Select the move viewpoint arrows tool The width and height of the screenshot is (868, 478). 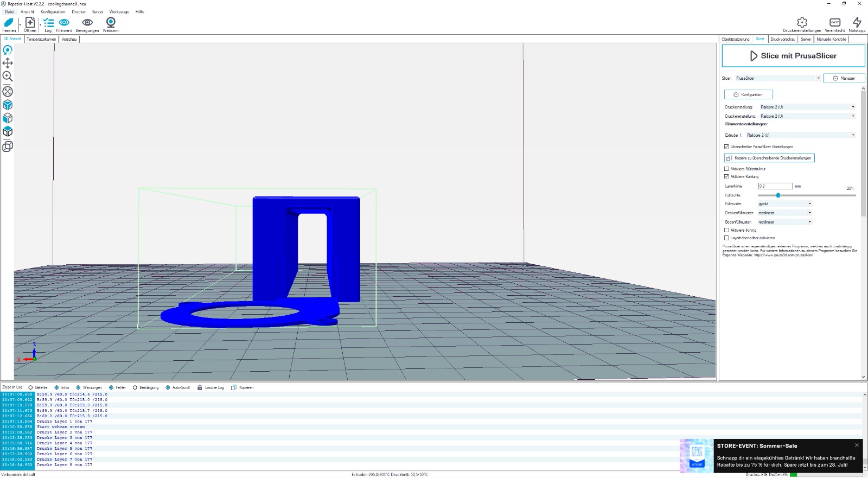pos(8,63)
